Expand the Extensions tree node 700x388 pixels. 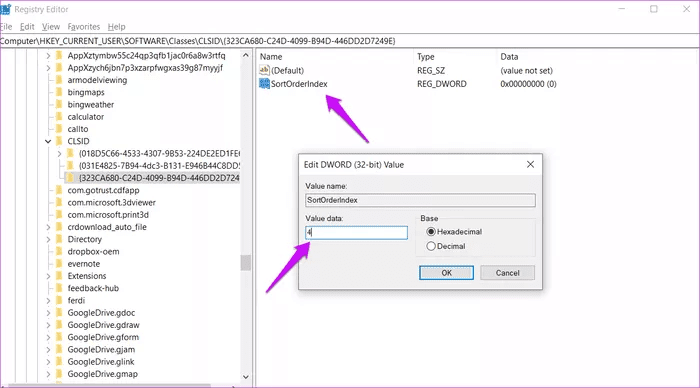click(x=48, y=276)
